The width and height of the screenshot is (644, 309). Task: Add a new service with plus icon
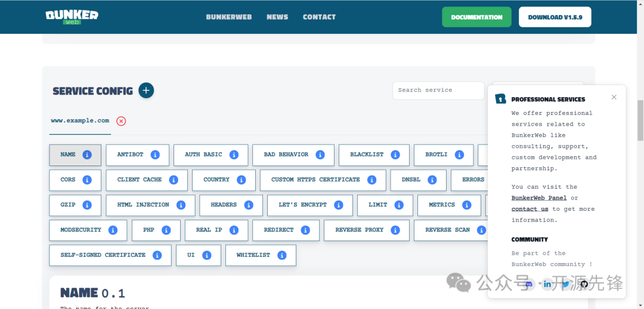click(146, 90)
